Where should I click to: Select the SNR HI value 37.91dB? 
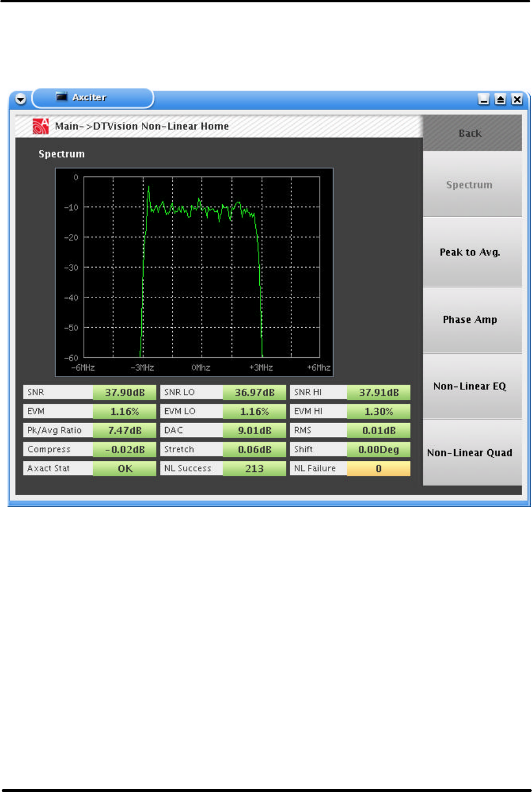379,392
